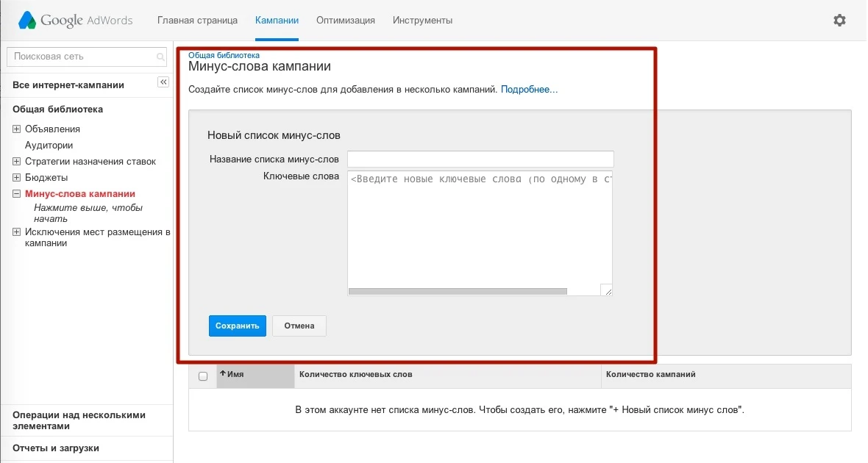This screenshot has width=868, height=463.
Task: Toggle the select-all checkbox in table header
Action: 202,376
